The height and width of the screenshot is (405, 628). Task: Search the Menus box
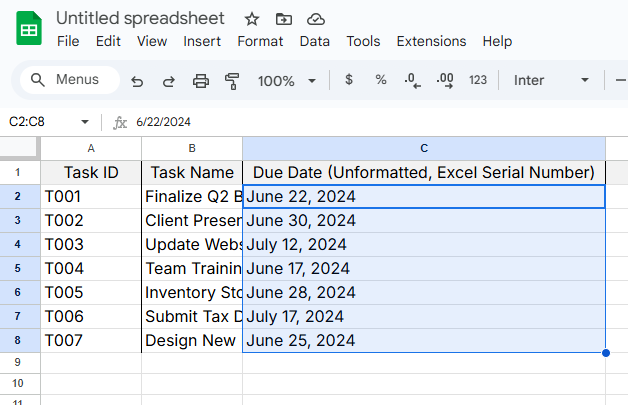(x=68, y=80)
